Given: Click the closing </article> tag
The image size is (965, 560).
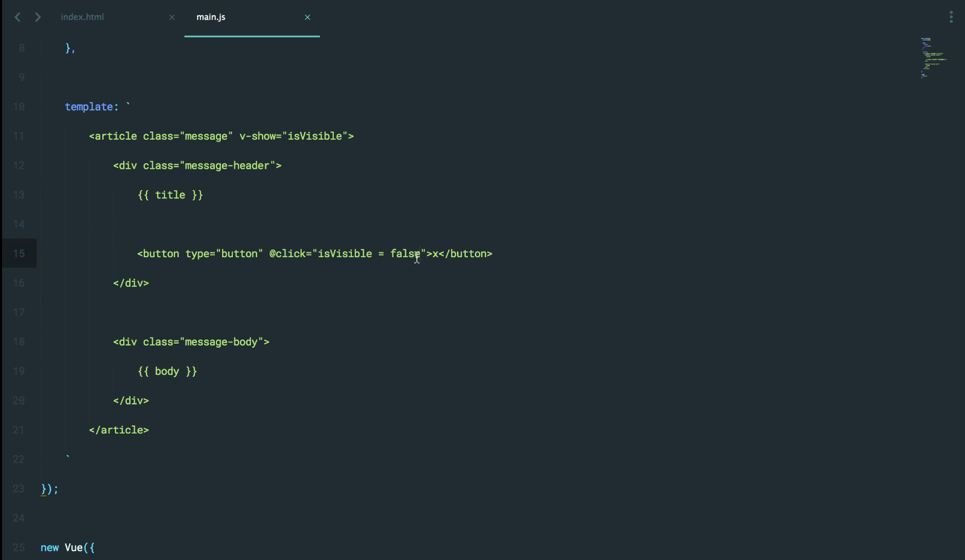Looking at the screenshot, I should click(119, 430).
